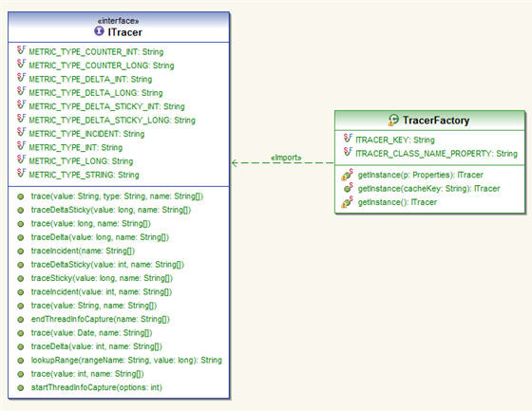
Task: Click the ITracer interface icon
Action: (99, 31)
